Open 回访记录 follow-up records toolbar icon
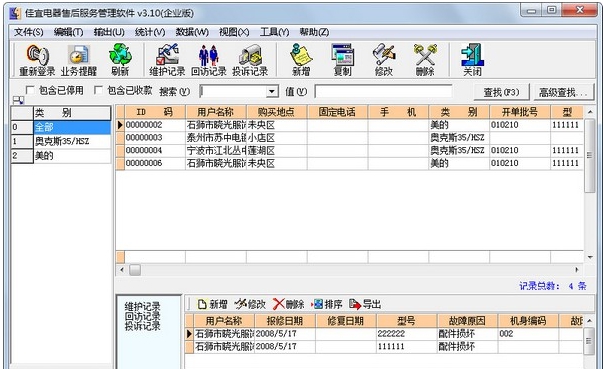Image resolution: width=603 pixels, height=369 pixels. click(208, 60)
